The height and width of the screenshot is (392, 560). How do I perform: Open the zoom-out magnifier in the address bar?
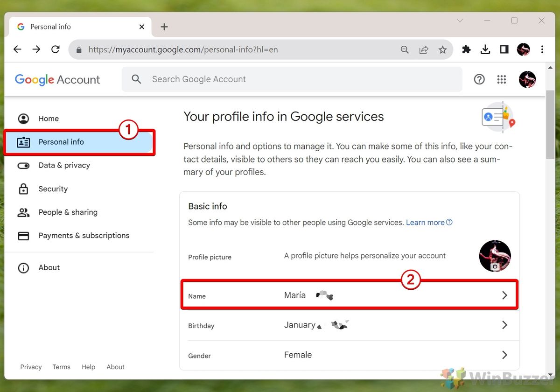[405, 49]
